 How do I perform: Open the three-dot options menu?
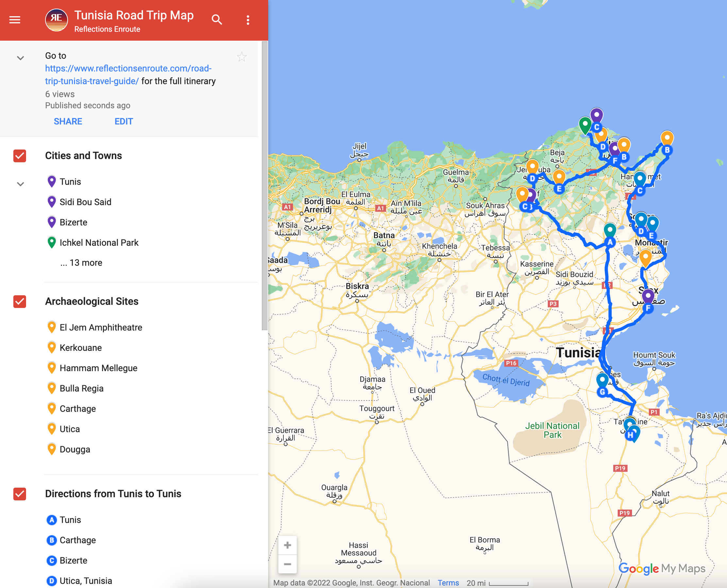248,19
